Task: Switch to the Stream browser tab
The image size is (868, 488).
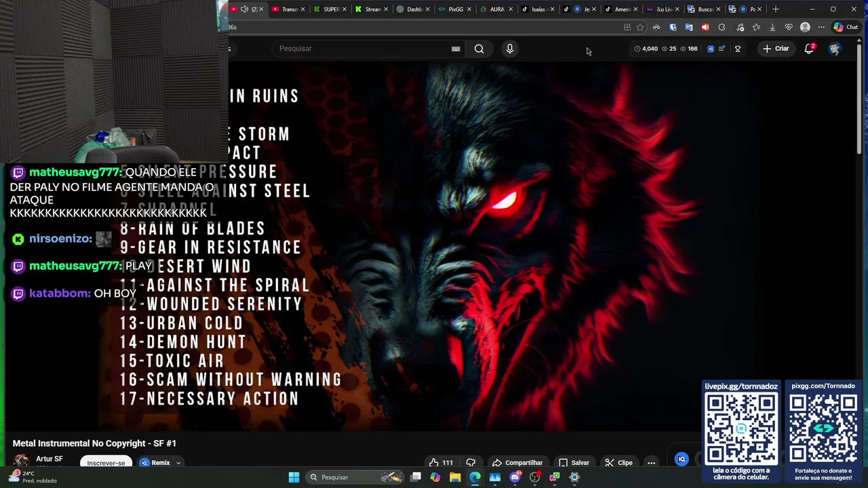Action: 372,9
